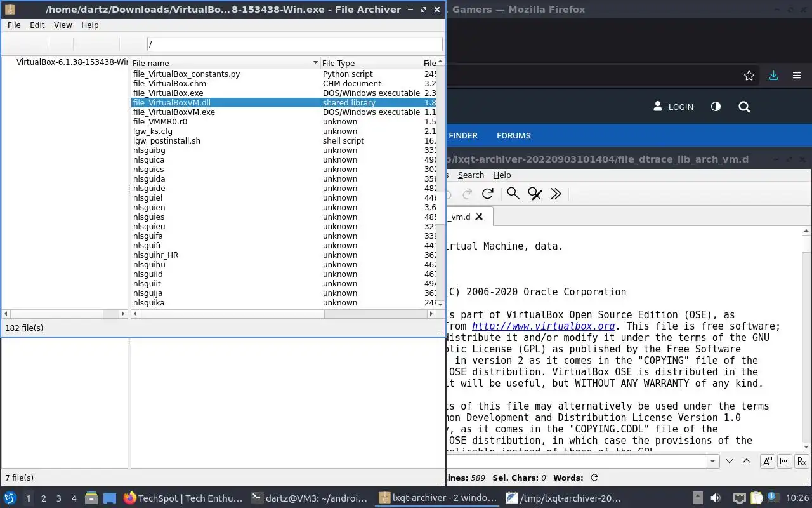This screenshot has width=812, height=508.
Task: Open the volume control in the system tray
Action: pyautogui.click(x=716, y=498)
